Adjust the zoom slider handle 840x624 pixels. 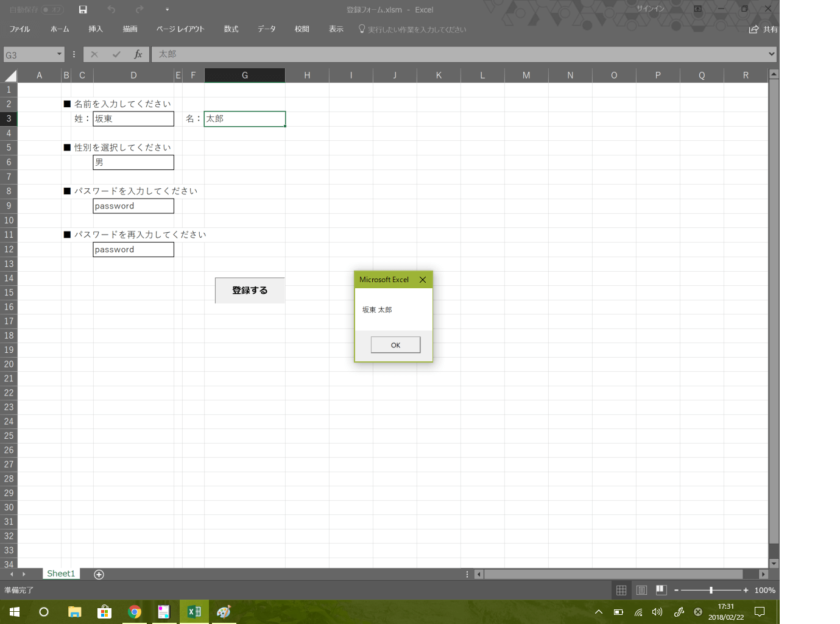[711, 590]
